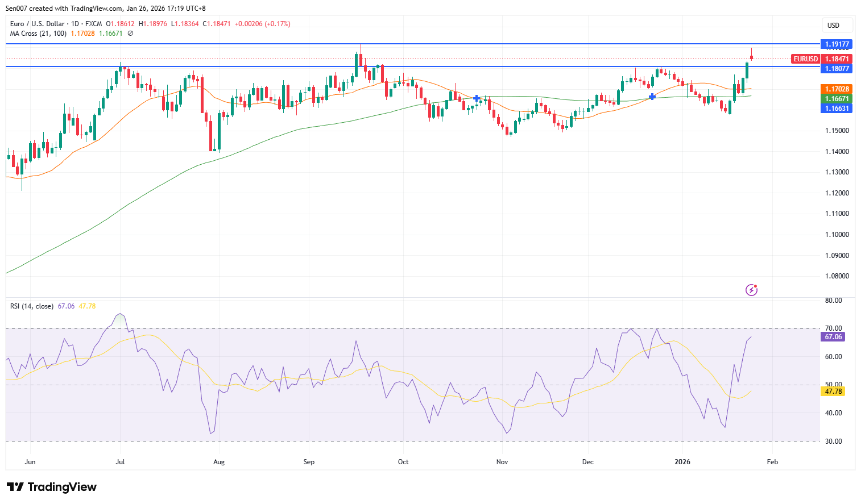This screenshot has width=861, height=504.
Task: Click the ∅ symbol beside MA Cross values
Action: click(130, 34)
